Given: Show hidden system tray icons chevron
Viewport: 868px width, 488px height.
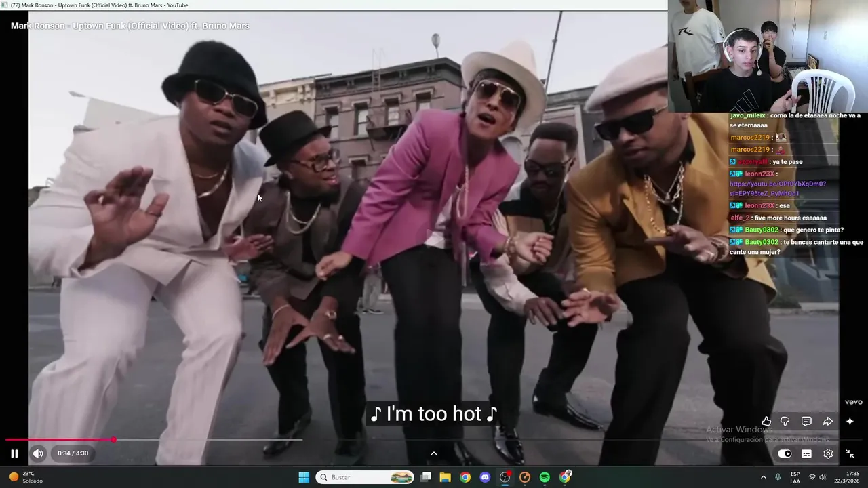Looking at the screenshot, I should (763, 477).
